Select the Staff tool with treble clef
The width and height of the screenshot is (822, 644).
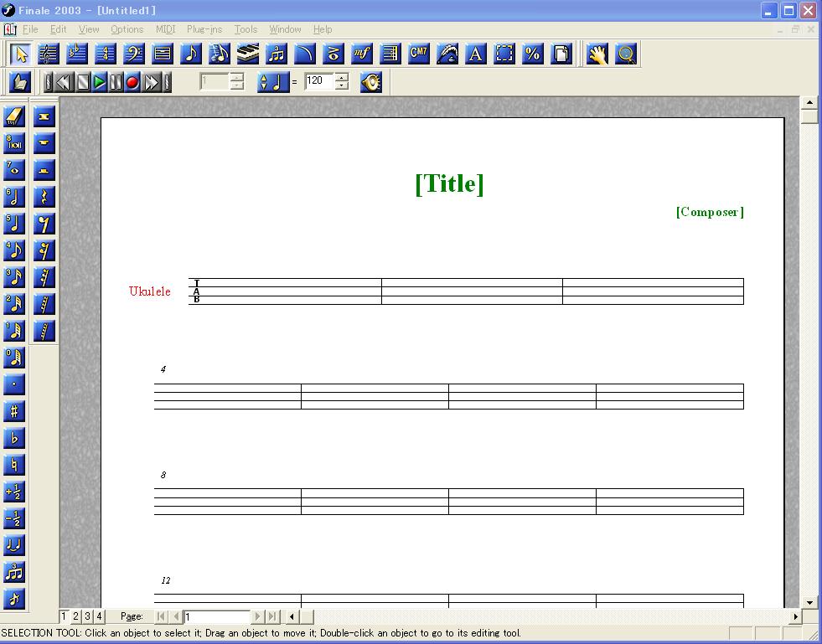[x=49, y=54]
